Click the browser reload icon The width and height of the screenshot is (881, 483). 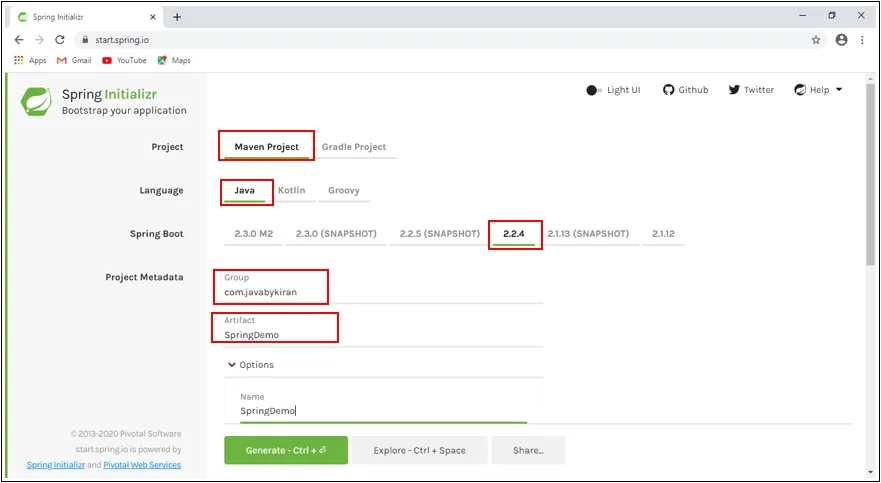pos(60,40)
